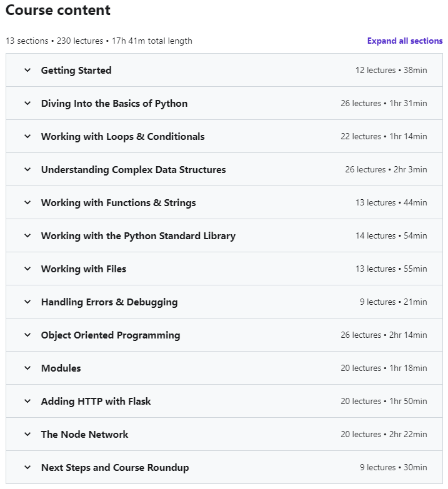Click chevron icon for Working with Functions & Strings

coord(27,203)
